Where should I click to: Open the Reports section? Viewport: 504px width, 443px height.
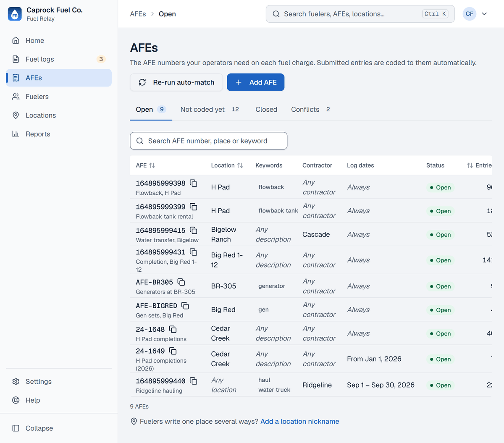pyautogui.click(x=59, y=134)
